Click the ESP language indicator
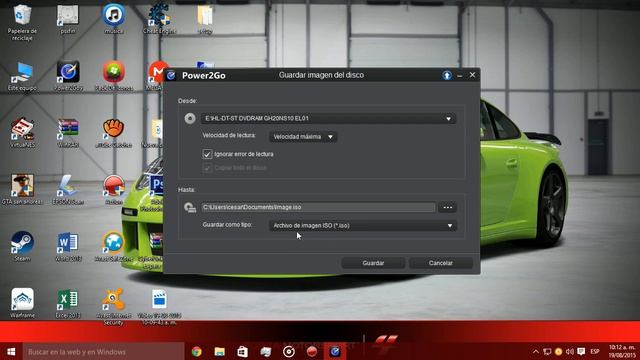The width and height of the screenshot is (640, 360). pyautogui.click(x=595, y=351)
